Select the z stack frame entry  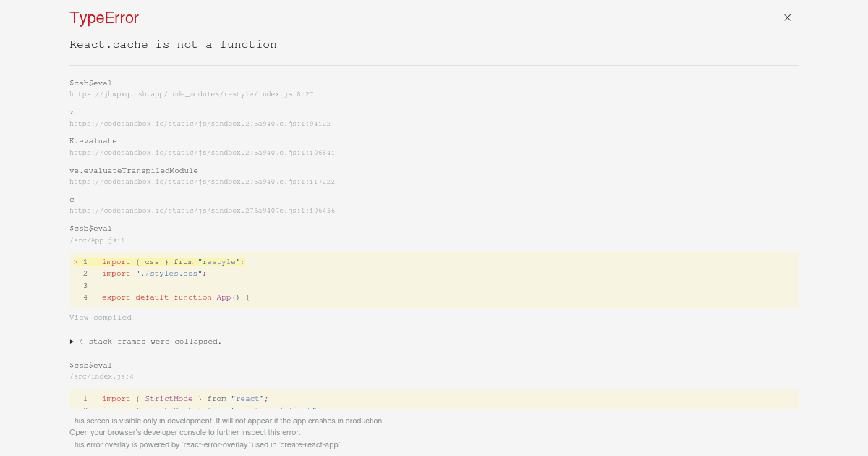click(72, 112)
